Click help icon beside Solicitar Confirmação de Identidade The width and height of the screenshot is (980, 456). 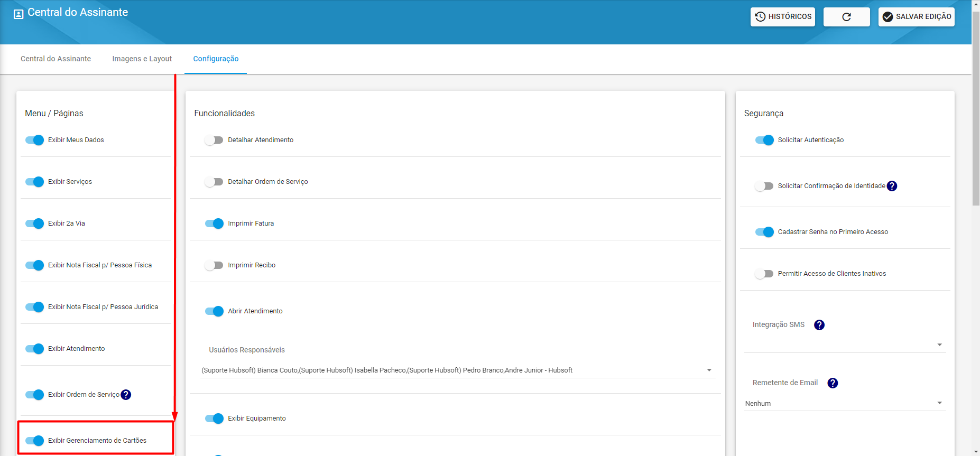point(892,186)
